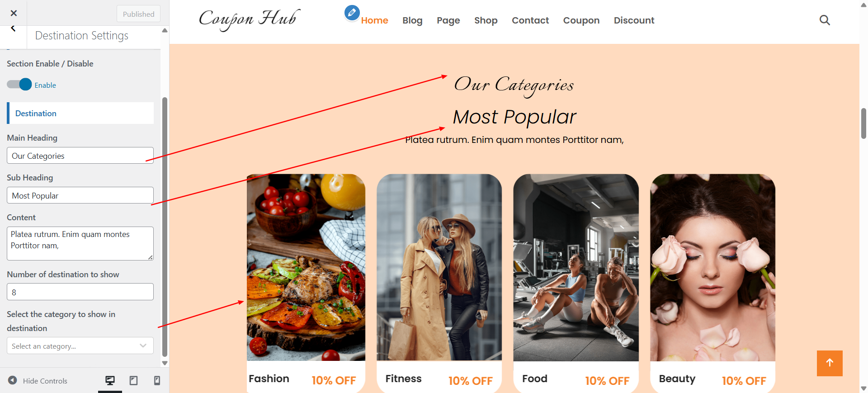Click the orange scroll-to-top arrow button

click(830, 363)
